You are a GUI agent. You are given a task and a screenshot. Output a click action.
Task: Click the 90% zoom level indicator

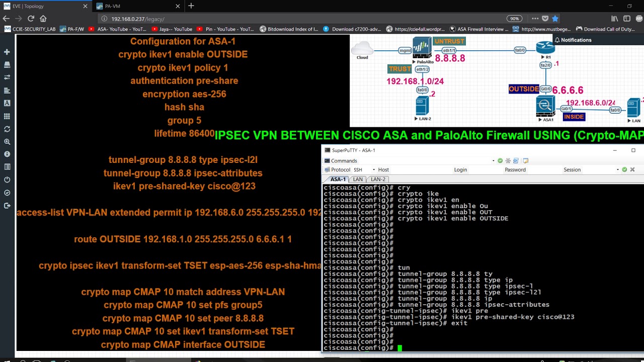pos(514,19)
